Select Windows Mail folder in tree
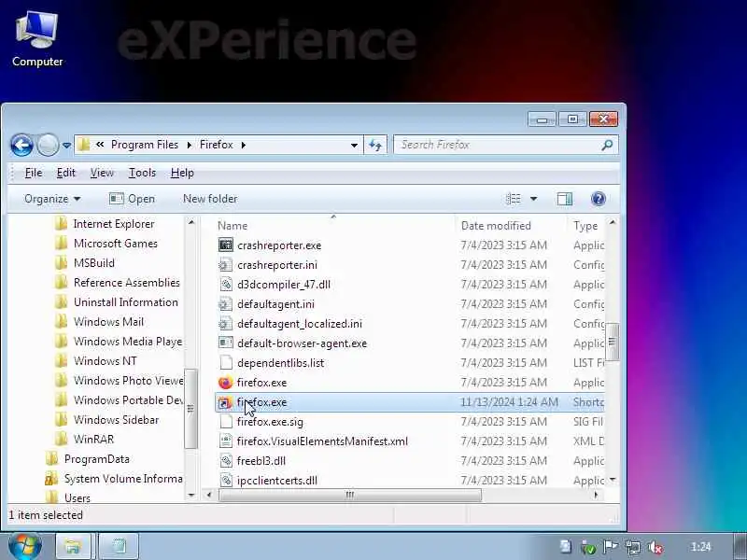This screenshot has height=560, width=747. (x=99, y=322)
